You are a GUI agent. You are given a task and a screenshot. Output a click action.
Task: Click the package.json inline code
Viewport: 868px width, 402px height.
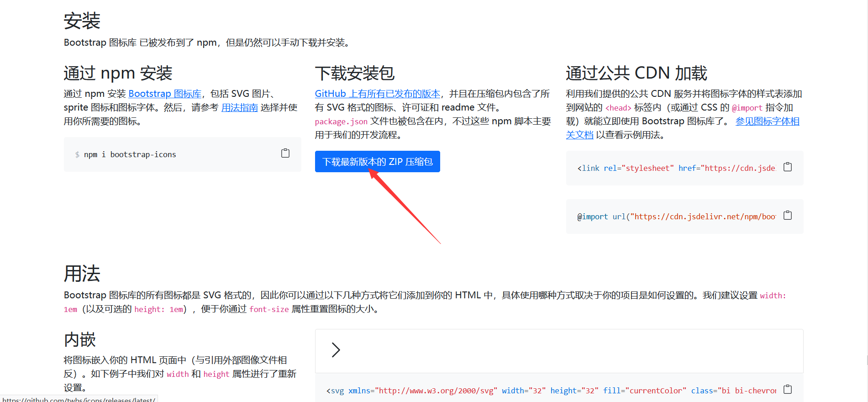pos(341,122)
